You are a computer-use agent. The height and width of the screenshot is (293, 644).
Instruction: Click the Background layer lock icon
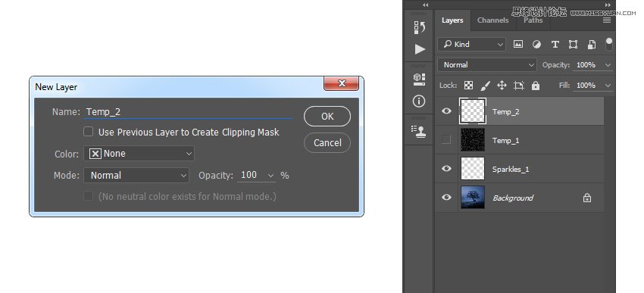[x=587, y=198]
